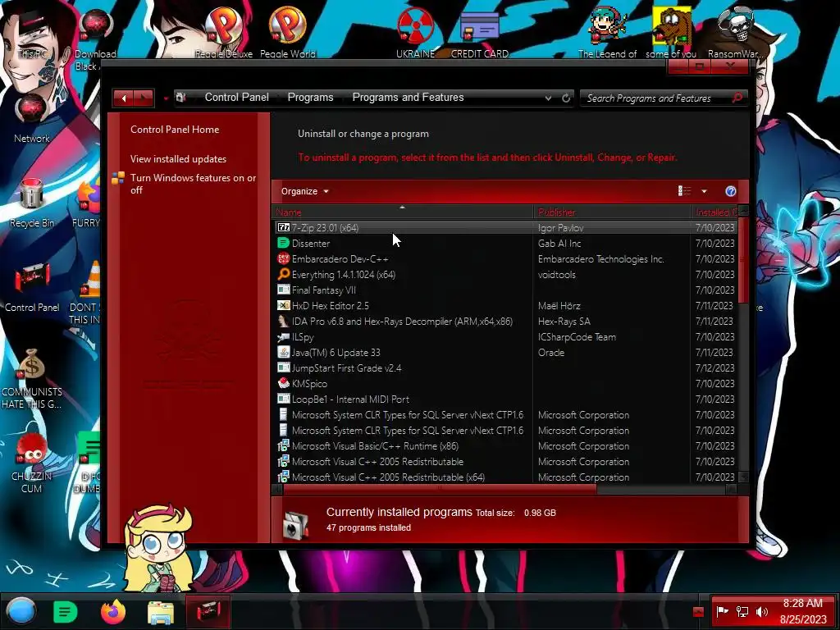This screenshot has width=840, height=630.
Task: Click the vertical scrollbar thumb in program list
Action: pos(743,260)
